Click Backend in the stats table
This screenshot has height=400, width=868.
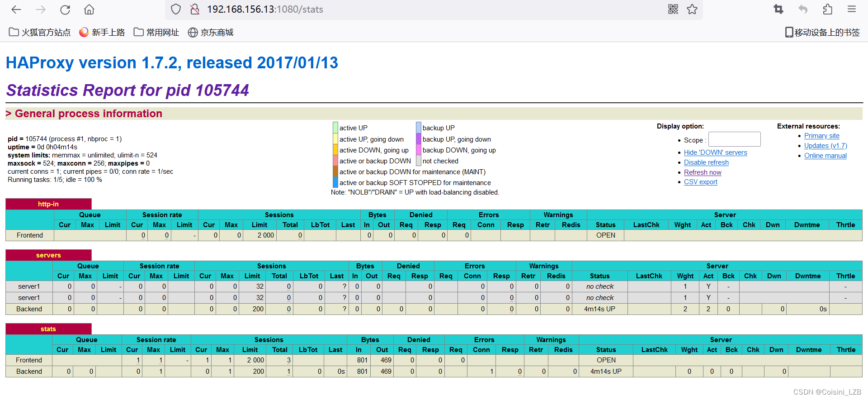[29, 371]
